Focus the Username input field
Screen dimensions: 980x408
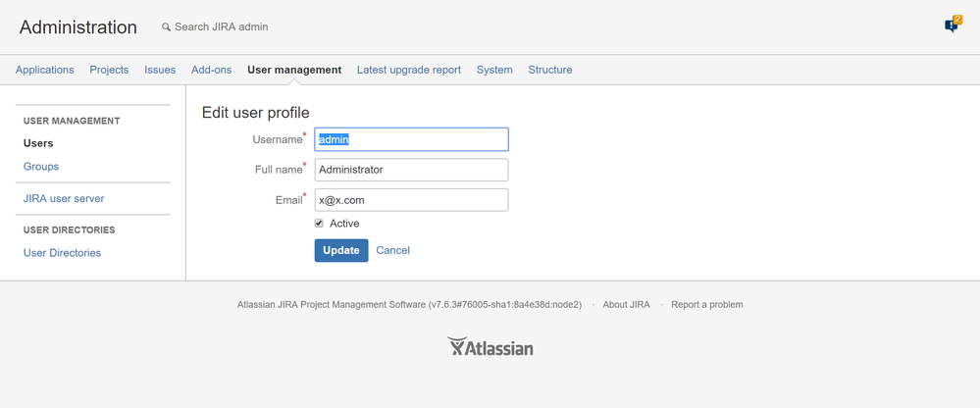(x=411, y=139)
